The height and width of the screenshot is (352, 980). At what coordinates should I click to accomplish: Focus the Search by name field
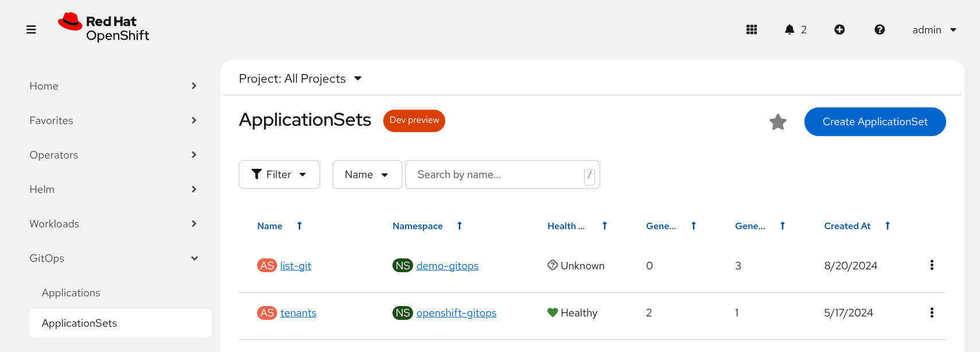[x=496, y=175]
